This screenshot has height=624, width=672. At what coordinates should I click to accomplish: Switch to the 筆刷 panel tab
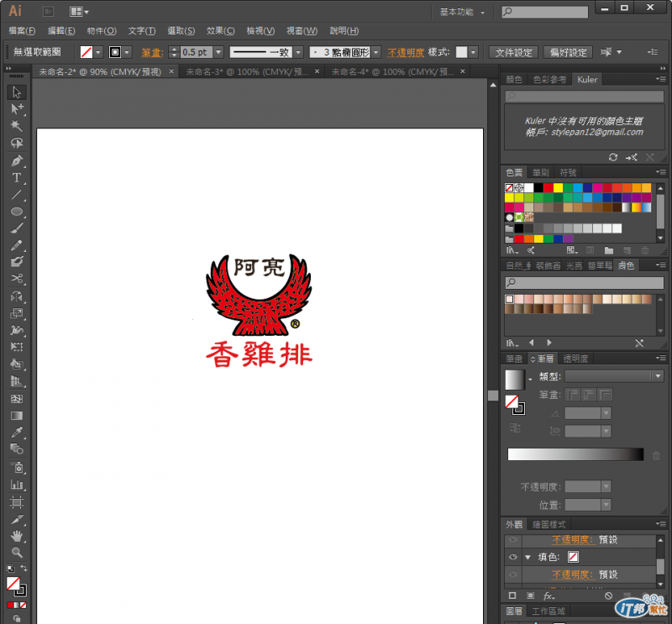(x=540, y=172)
